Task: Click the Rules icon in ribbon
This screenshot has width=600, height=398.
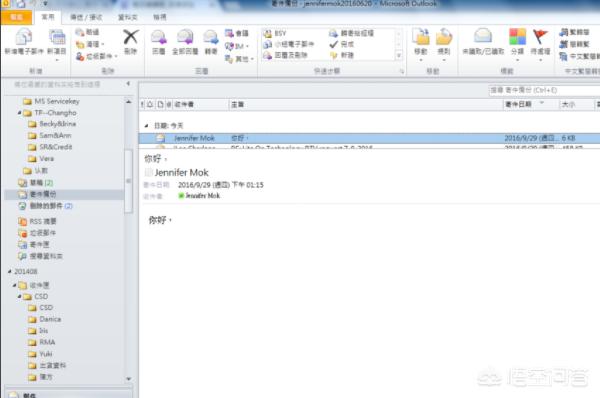Action: coord(444,43)
